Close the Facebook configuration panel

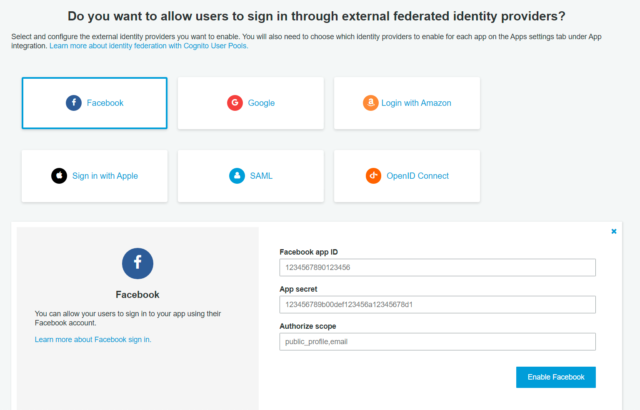(x=613, y=231)
